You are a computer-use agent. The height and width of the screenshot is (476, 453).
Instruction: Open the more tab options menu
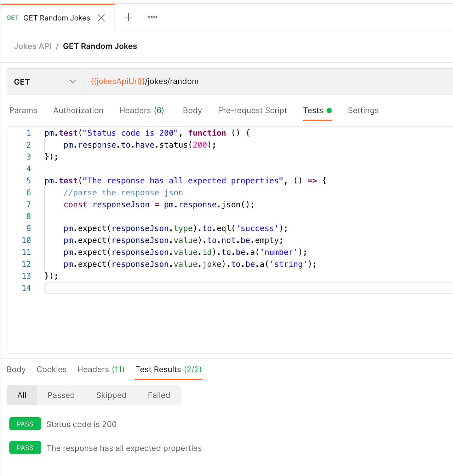(x=152, y=17)
